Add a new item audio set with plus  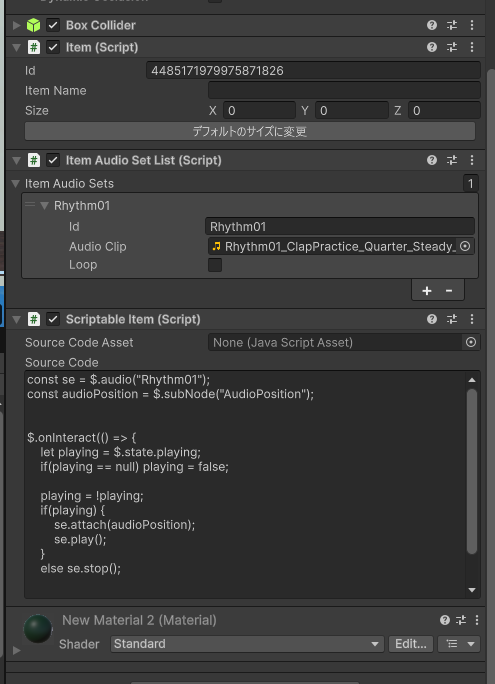point(427,291)
